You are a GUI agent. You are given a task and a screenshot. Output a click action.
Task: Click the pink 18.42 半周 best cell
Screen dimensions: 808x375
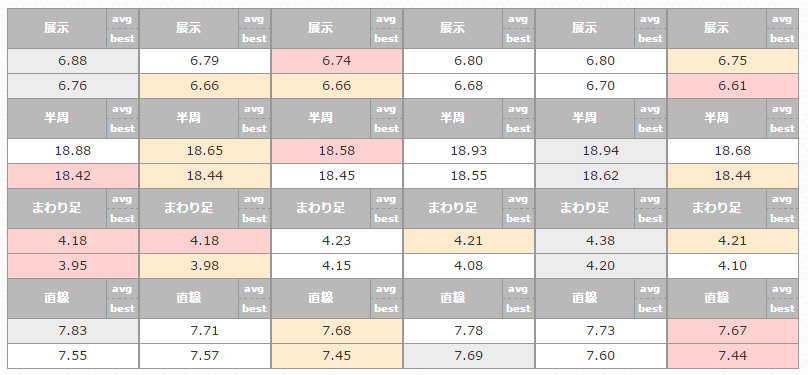pos(73,176)
